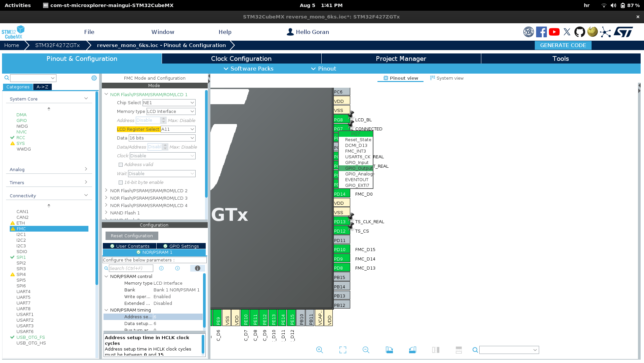Select USB_OTG_FS peripheral
644x363 pixels.
30,337
